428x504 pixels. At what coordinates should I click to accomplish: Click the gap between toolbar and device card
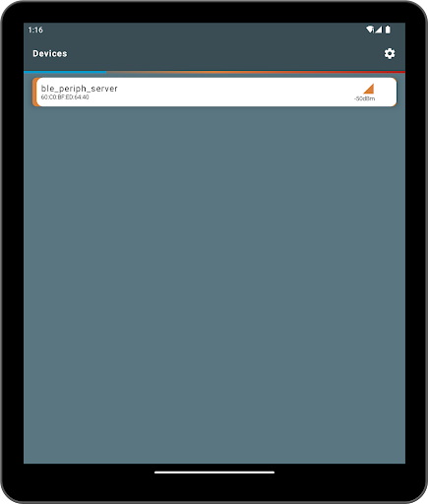tap(214, 75)
